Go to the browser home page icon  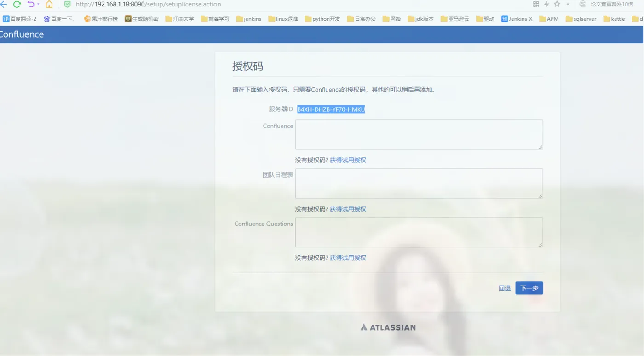tap(49, 4)
